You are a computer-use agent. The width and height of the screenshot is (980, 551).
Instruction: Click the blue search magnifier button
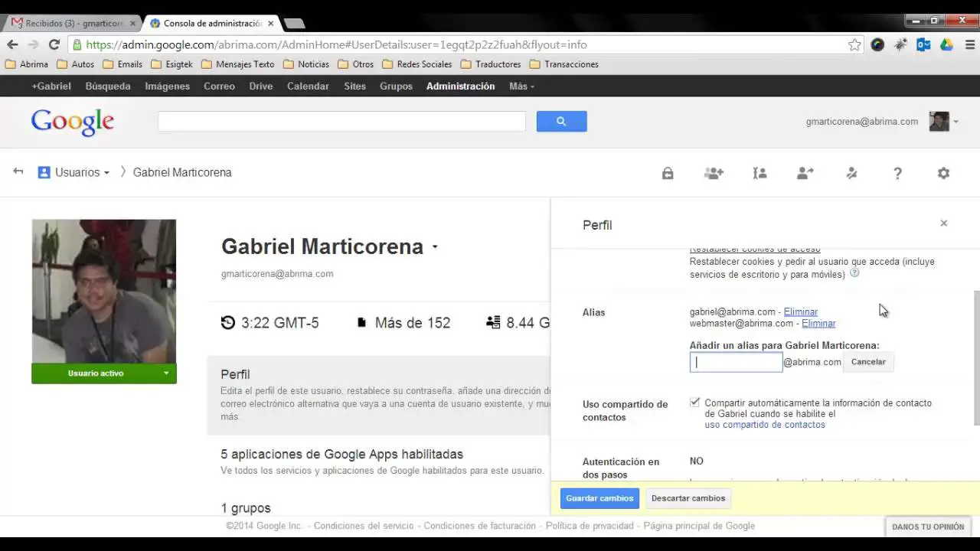pyautogui.click(x=561, y=121)
